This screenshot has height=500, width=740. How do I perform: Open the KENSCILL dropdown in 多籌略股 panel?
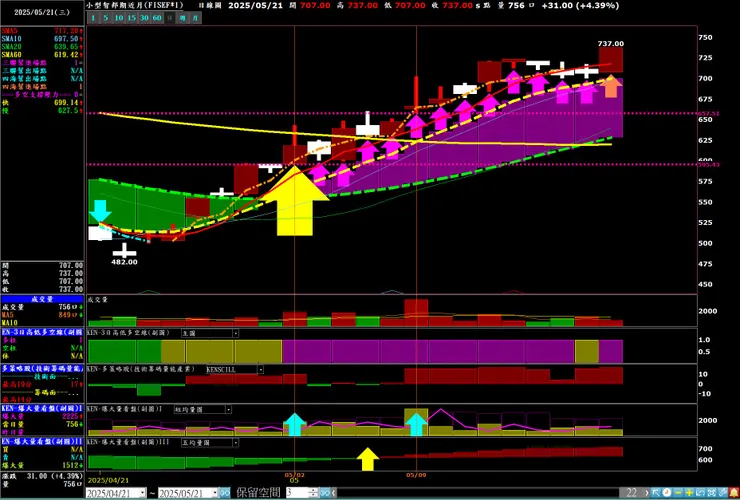pyautogui.click(x=261, y=369)
